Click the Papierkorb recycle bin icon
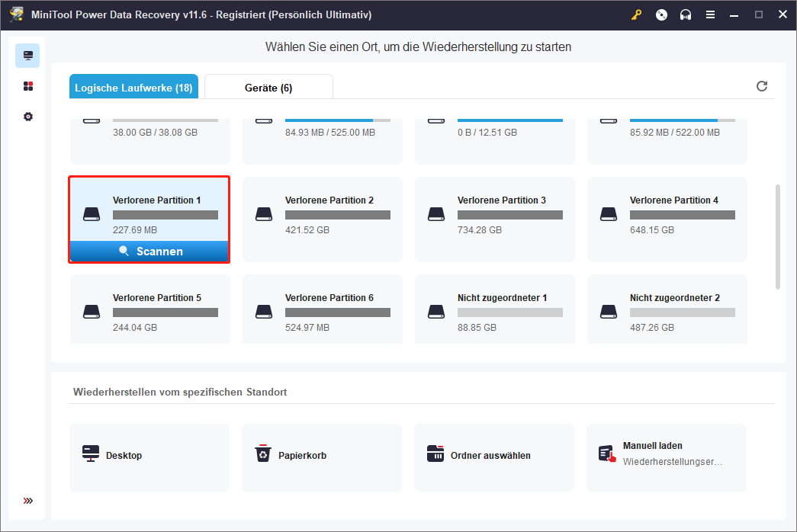The height and width of the screenshot is (532, 797). pos(263,455)
